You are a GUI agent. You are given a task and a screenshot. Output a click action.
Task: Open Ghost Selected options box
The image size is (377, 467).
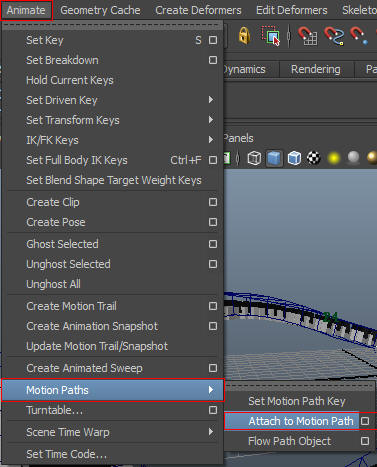(213, 244)
